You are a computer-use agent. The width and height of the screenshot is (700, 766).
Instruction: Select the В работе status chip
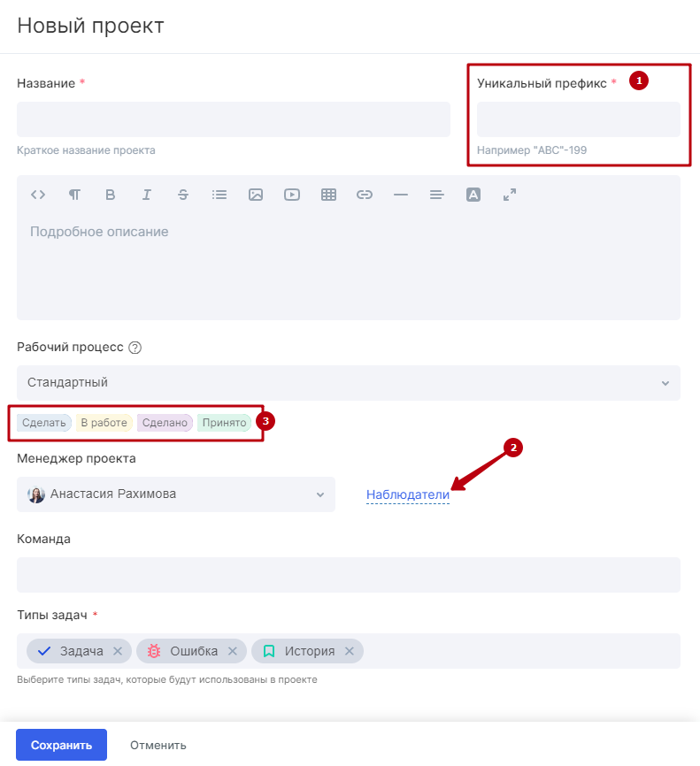tap(100, 422)
